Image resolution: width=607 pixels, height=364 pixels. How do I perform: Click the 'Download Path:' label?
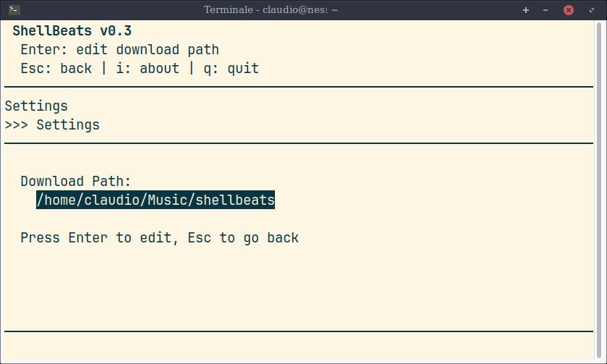click(76, 182)
